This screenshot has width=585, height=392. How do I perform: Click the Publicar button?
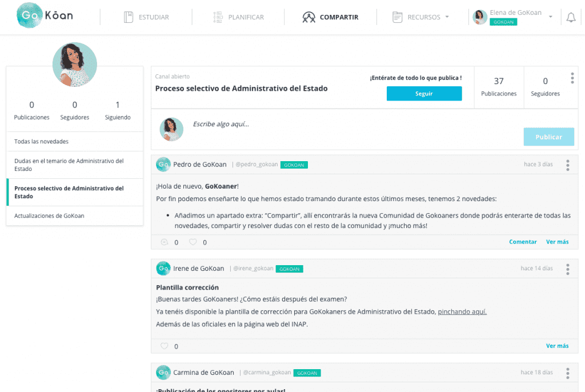coord(549,137)
